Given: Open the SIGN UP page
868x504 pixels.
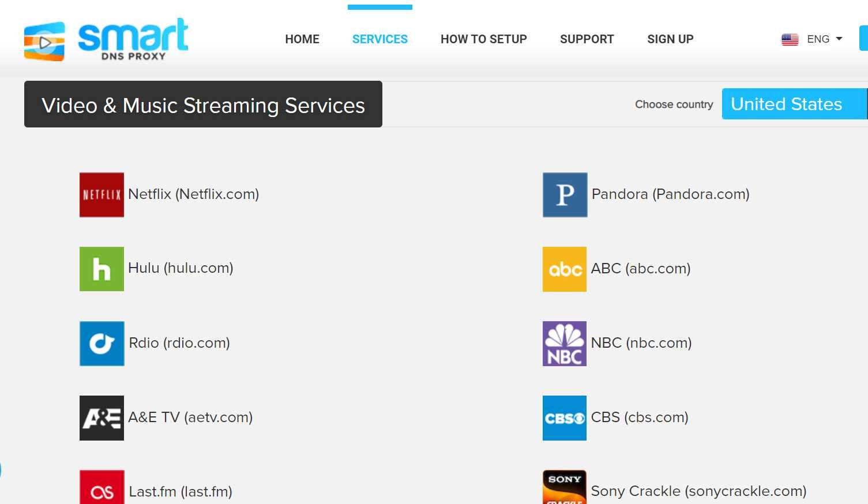Looking at the screenshot, I should tap(670, 39).
